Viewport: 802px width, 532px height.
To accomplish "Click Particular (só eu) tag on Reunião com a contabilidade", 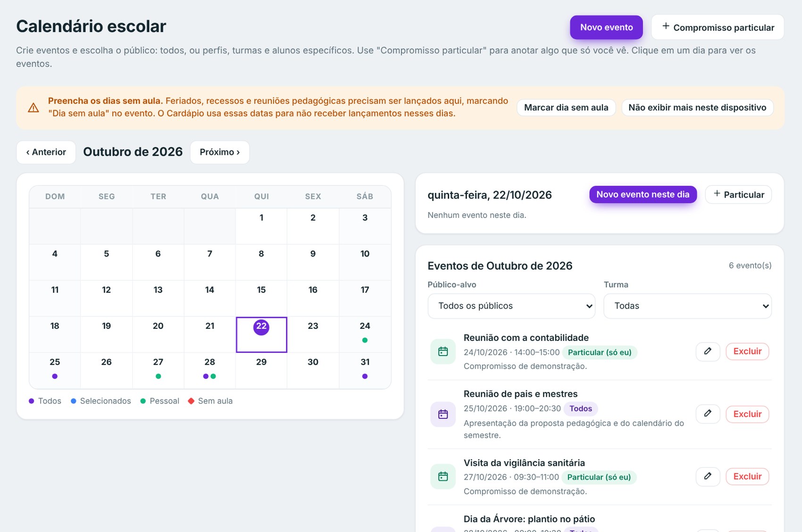I will pyautogui.click(x=600, y=352).
